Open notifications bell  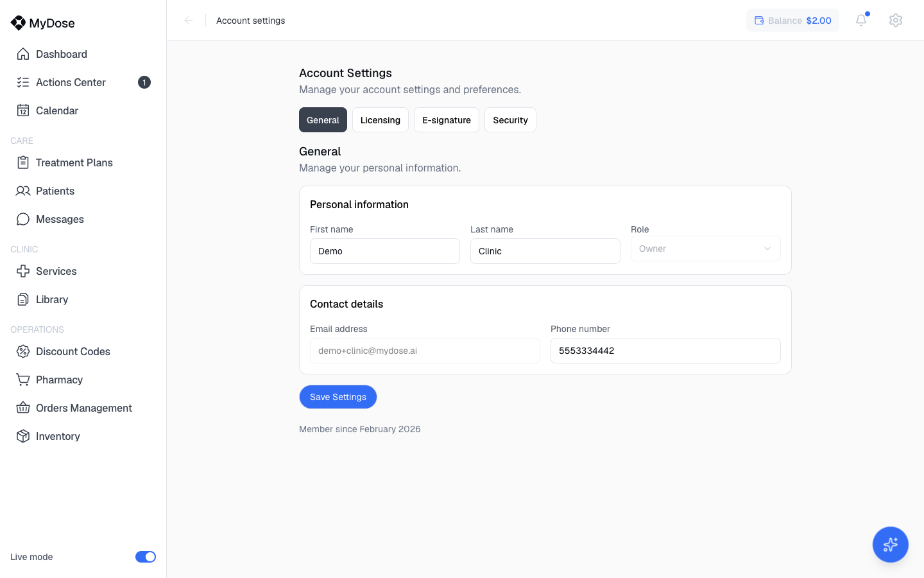point(861,21)
